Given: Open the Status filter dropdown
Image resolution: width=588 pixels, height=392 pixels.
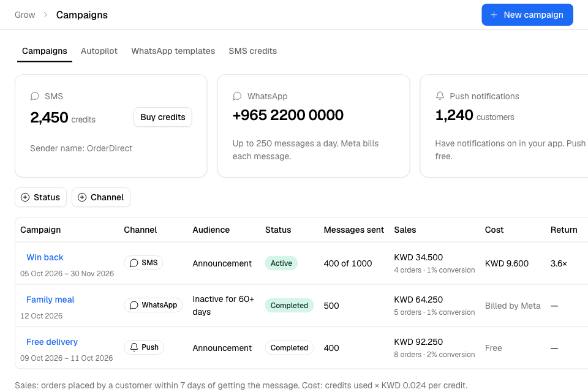Looking at the screenshot, I should coord(40,197).
